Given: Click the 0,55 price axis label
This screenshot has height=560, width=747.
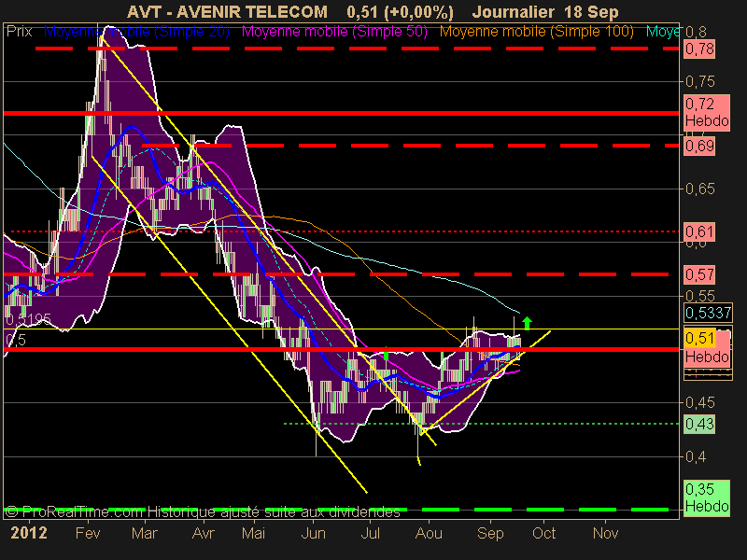Looking at the screenshot, I should [699, 296].
